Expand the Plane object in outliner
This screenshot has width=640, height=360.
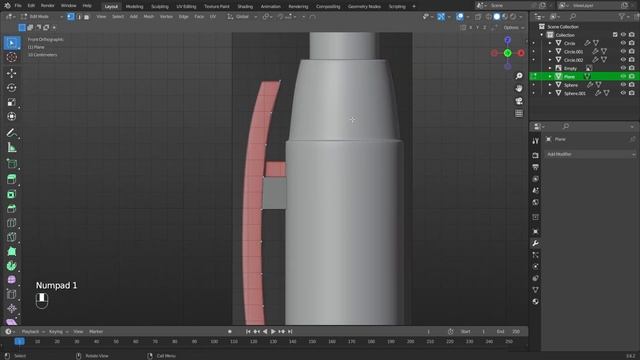(x=550, y=76)
